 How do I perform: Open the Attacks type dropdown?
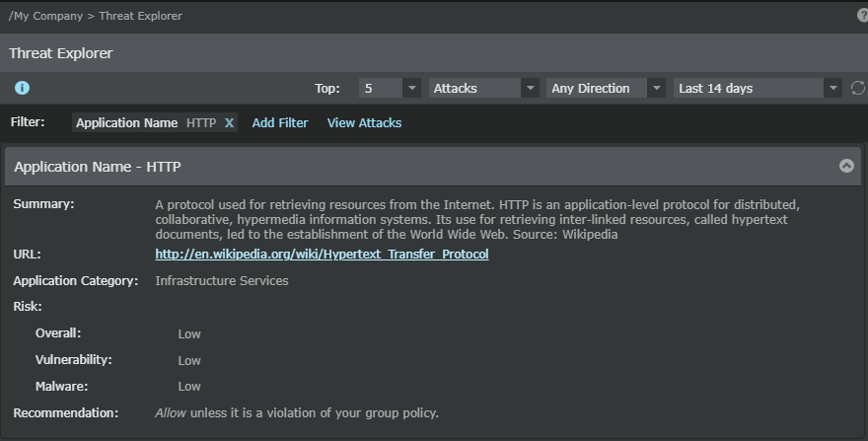pyautogui.click(x=484, y=88)
